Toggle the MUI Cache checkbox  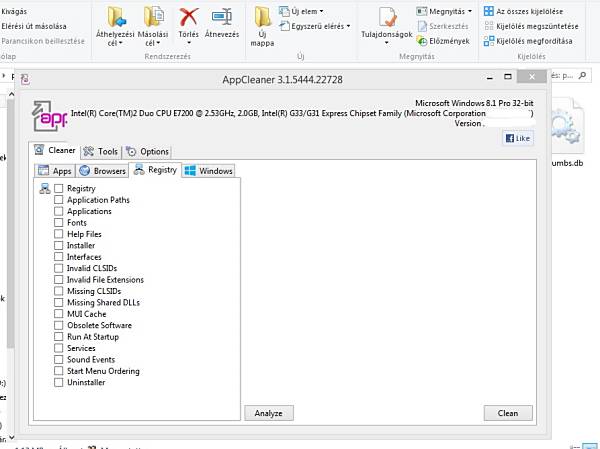[59, 314]
